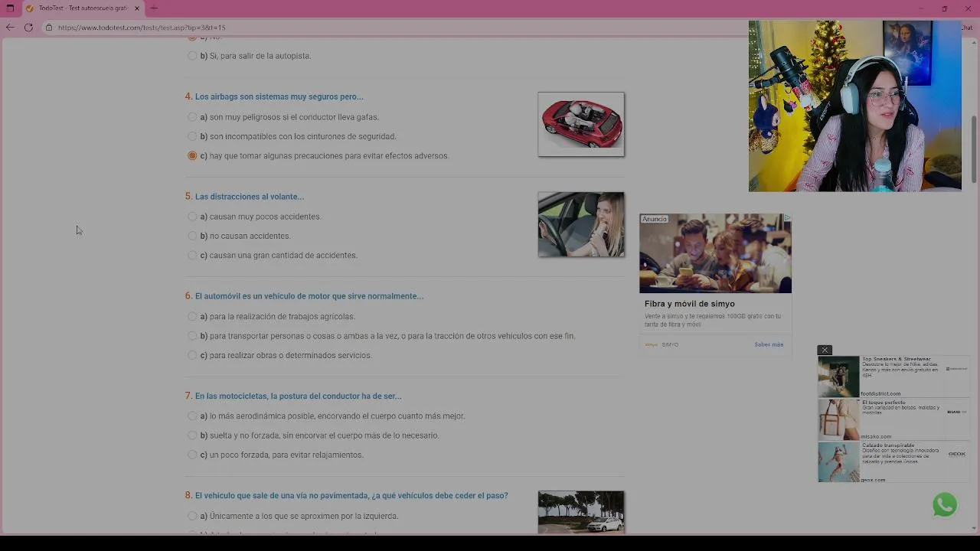This screenshot has height=551, width=980.
Task: Click question 6 text 'El automóvil es un vehículo de motor'
Action: tap(309, 296)
